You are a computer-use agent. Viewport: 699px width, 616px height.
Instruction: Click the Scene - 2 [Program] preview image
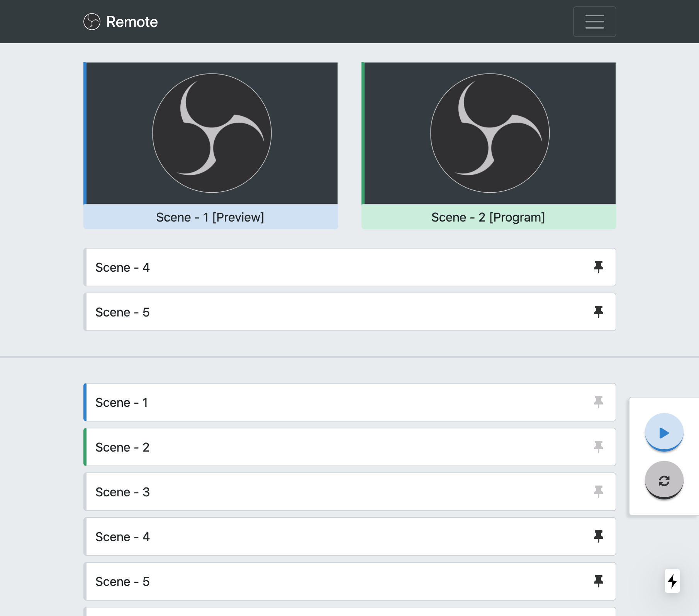point(489,133)
